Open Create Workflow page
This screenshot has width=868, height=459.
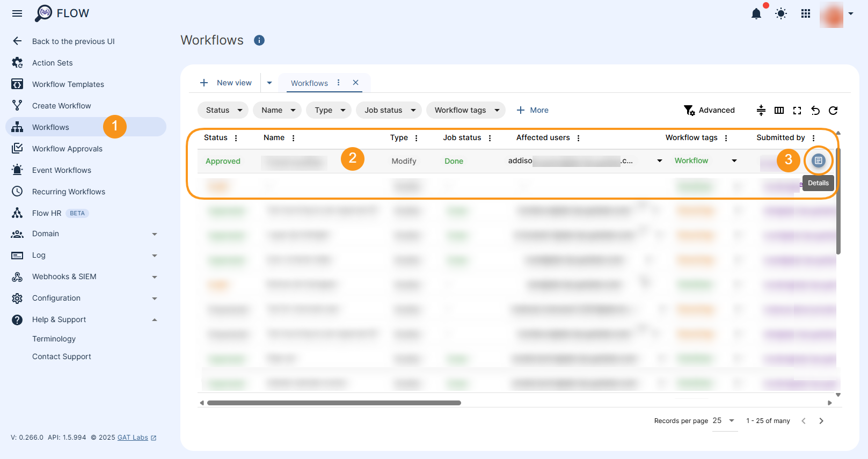click(x=62, y=106)
